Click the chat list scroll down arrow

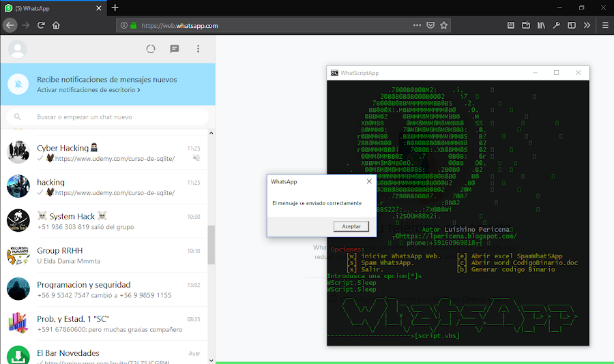[x=211, y=361]
